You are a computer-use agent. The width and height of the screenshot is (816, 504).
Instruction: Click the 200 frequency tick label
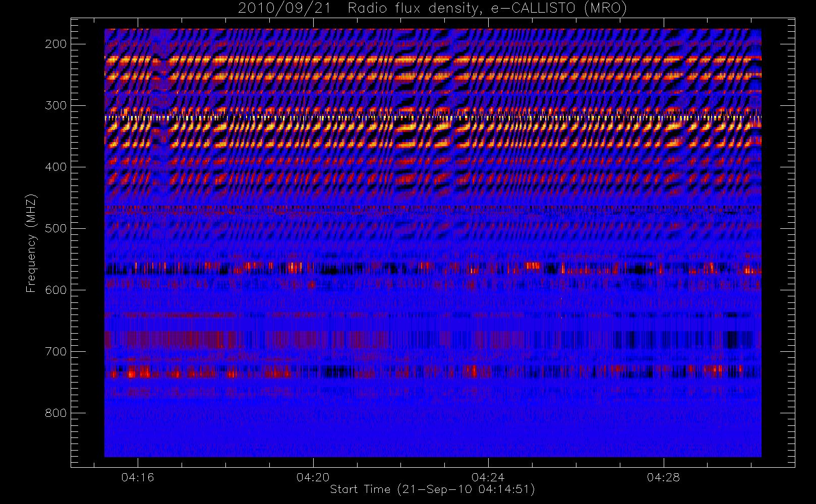click(x=56, y=44)
